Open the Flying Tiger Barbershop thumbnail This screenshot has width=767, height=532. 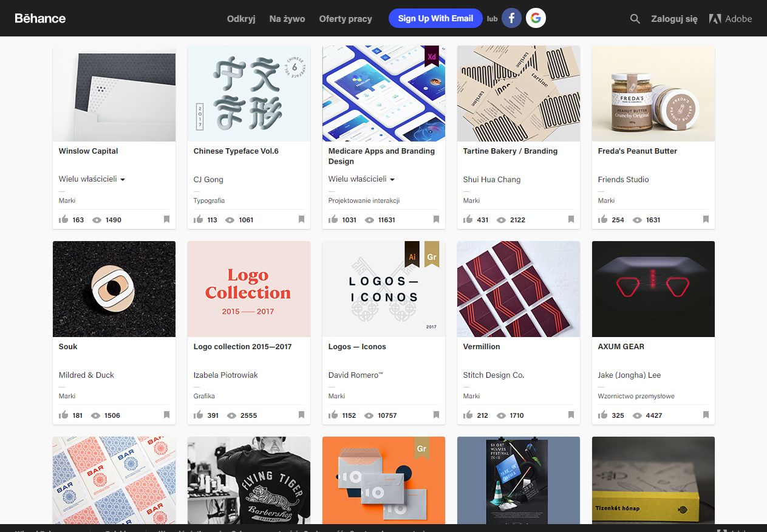pos(249,480)
